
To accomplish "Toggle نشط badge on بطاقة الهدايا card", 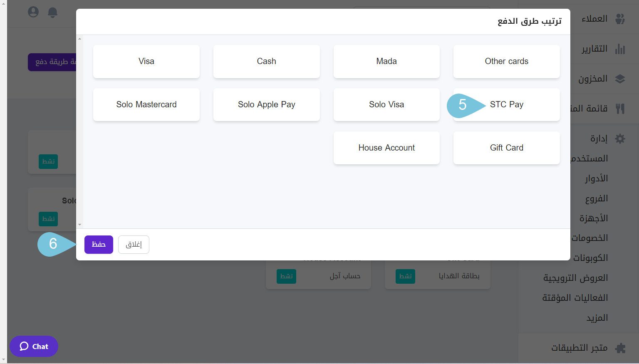I will [x=406, y=276].
